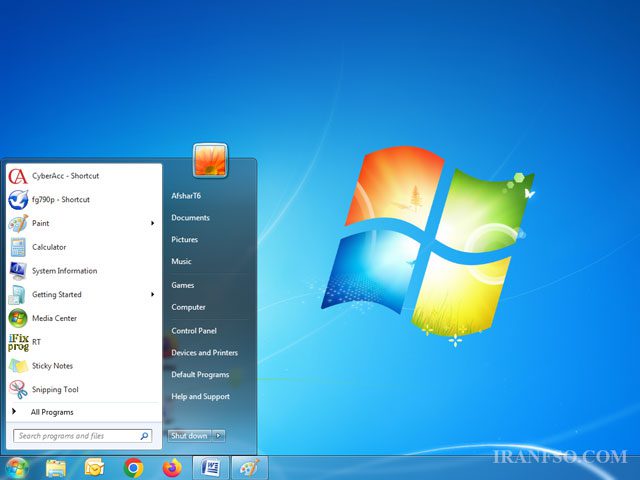Viewport: 640px width, 480px height.
Task: Open Sticky Notes icon
Action: pos(18,366)
